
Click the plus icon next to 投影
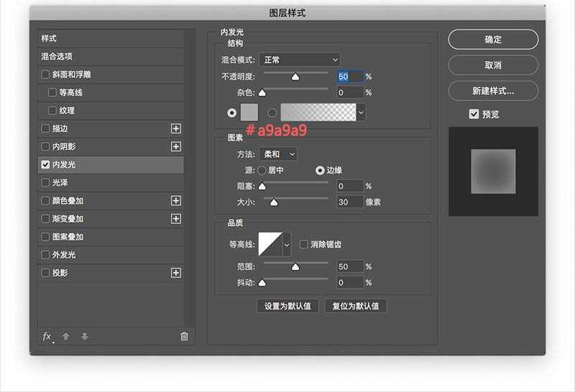pos(175,273)
